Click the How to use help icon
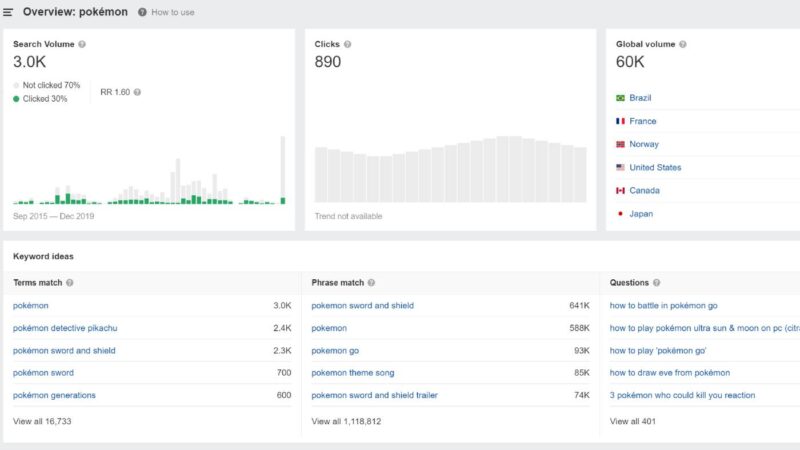 [x=142, y=12]
